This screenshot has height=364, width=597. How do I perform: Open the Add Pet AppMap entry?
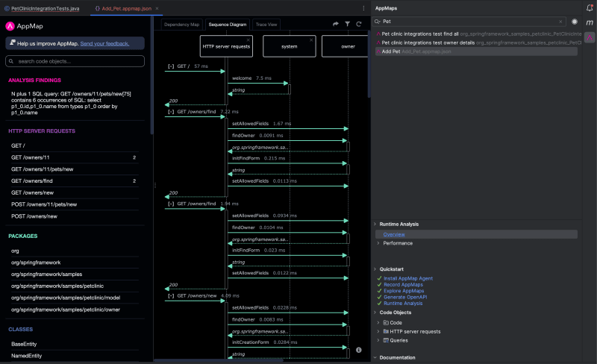(476, 51)
